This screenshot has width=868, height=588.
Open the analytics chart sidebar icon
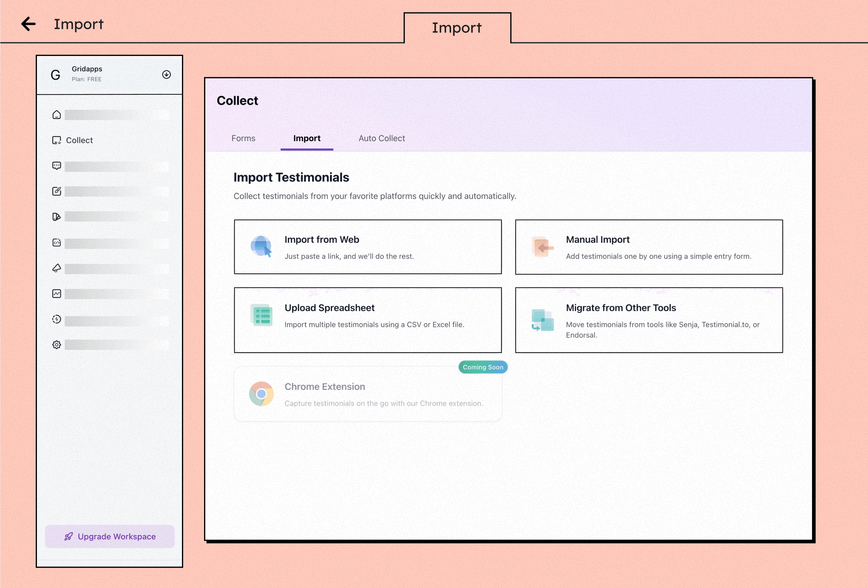(x=56, y=294)
